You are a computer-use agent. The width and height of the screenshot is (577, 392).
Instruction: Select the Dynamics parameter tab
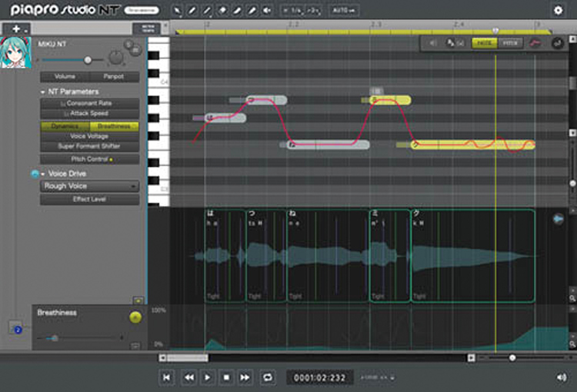click(x=65, y=126)
